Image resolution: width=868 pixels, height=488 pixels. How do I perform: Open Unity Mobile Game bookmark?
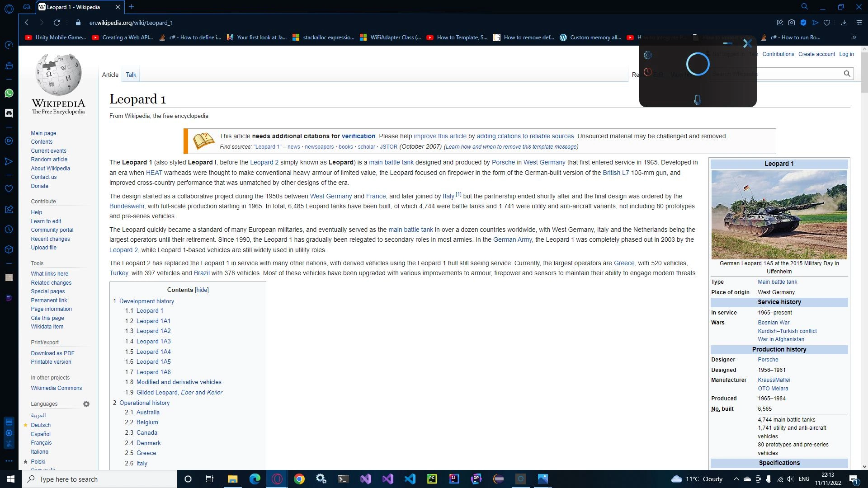pos(55,38)
